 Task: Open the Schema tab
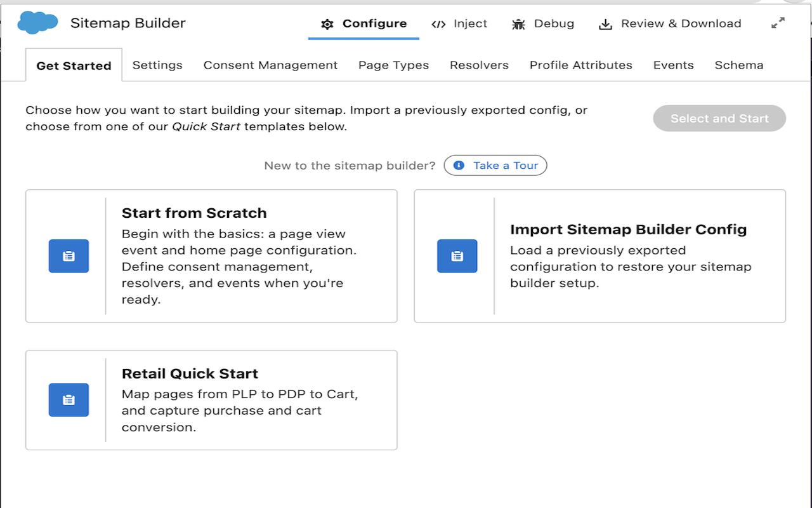(739, 65)
